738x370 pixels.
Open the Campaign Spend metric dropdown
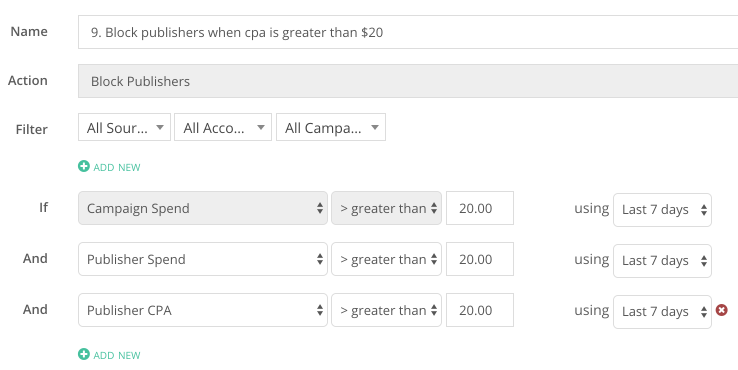(203, 208)
